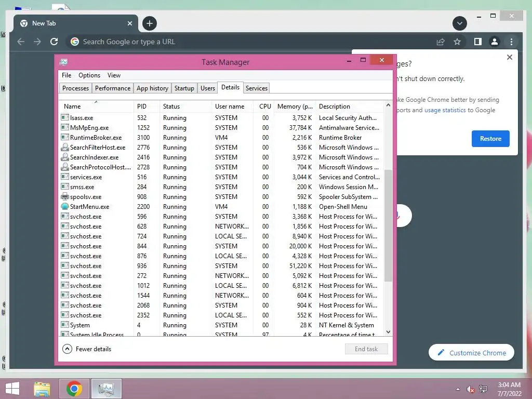Select svchost.exe with PID 2352
The width and height of the screenshot is (532, 399).
pyautogui.click(x=221, y=315)
